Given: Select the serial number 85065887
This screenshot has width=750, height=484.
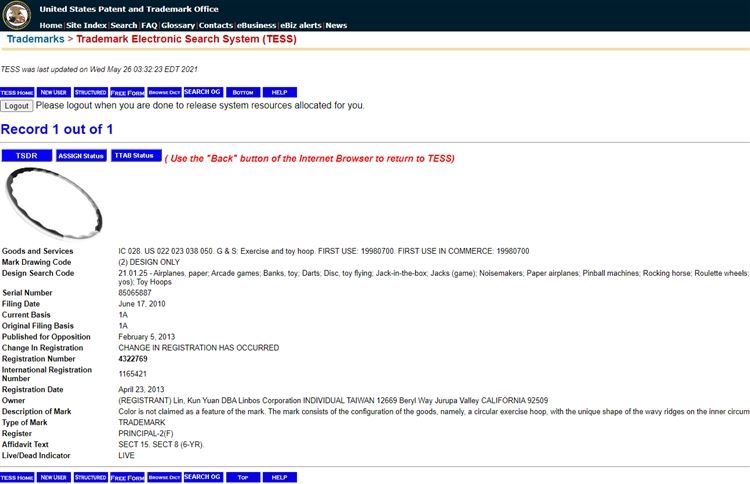Looking at the screenshot, I should [x=135, y=293].
